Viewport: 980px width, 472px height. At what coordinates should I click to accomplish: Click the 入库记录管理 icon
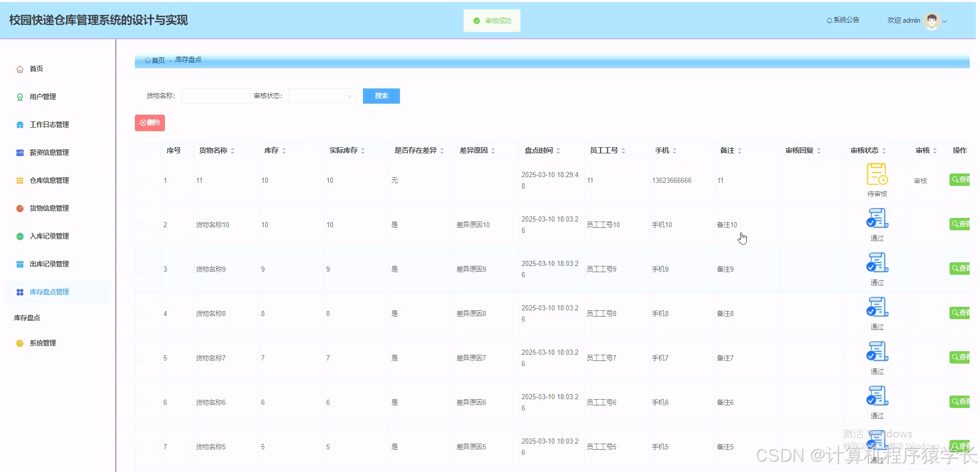tap(20, 236)
